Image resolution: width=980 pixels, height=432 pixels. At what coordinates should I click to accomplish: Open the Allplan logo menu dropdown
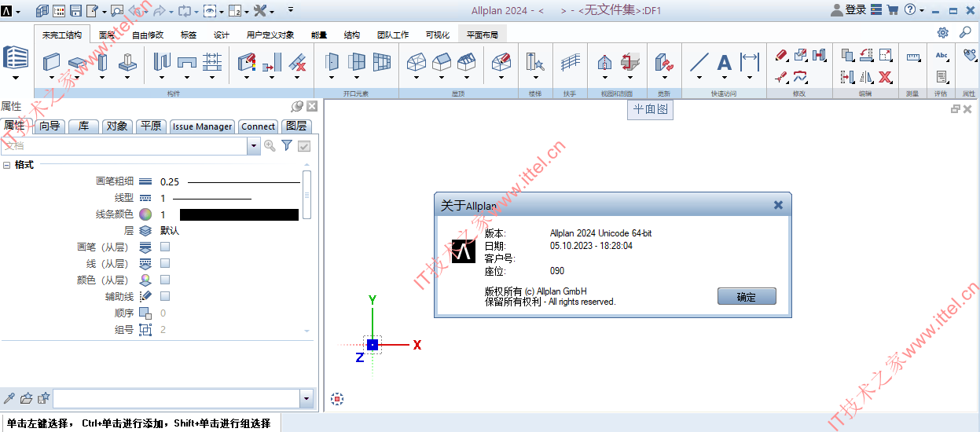point(17,11)
